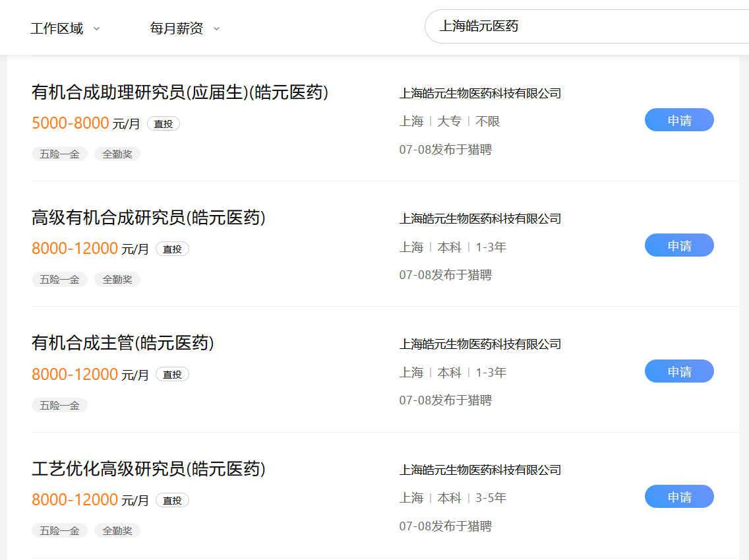Image resolution: width=749 pixels, height=560 pixels.
Task: Click company name in 工艺优化高级研究员 row
Action: pos(480,470)
